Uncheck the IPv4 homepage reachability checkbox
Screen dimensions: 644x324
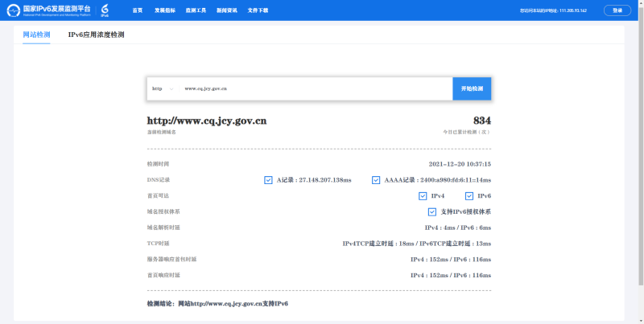click(423, 196)
